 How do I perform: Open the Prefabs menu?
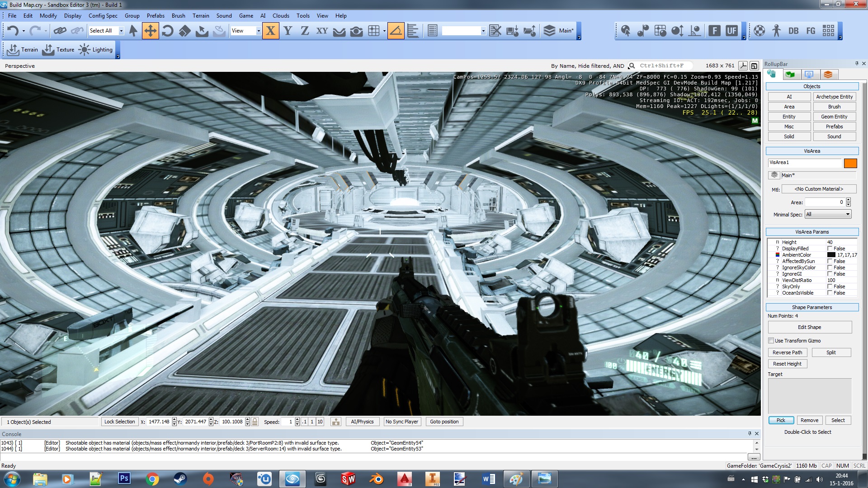pyautogui.click(x=156, y=15)
